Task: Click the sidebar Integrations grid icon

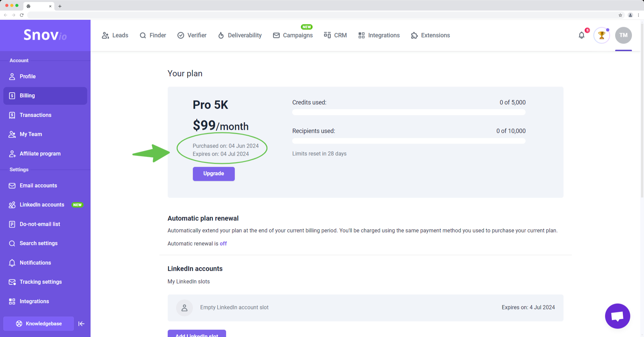Action: [x=12, y=301]
